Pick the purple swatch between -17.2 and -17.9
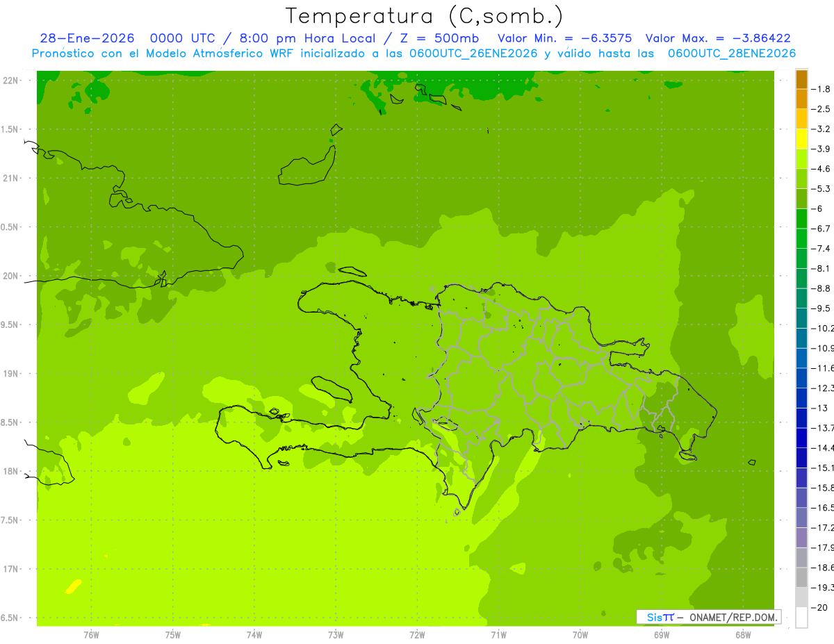This screenshot has width=834, height=644. (801, 537)
